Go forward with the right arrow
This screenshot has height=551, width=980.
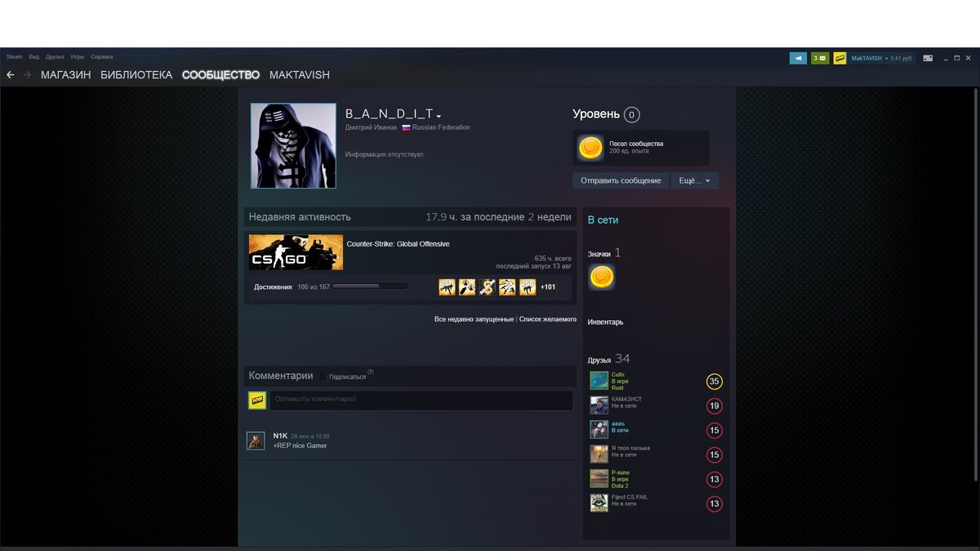(x=28, y=75)
